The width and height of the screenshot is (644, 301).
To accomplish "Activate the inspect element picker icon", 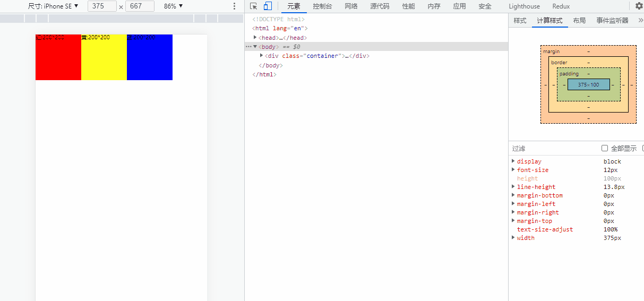I will point(254,6).
